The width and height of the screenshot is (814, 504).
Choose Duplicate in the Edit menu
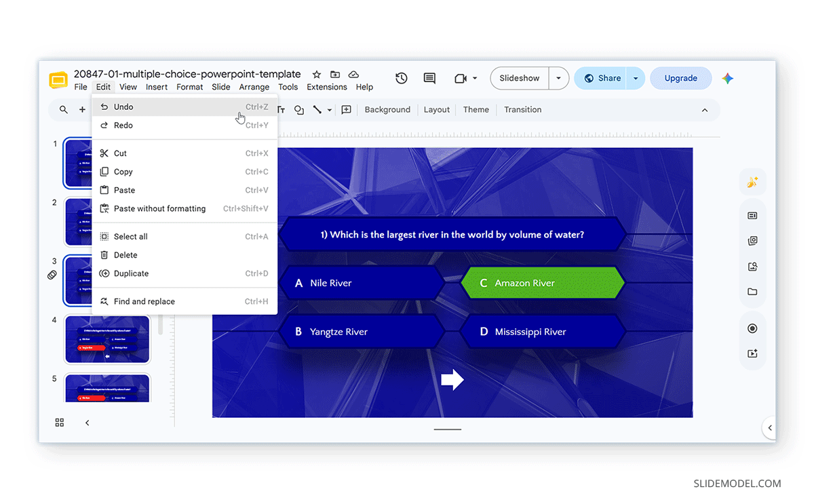tap(185, 273)
